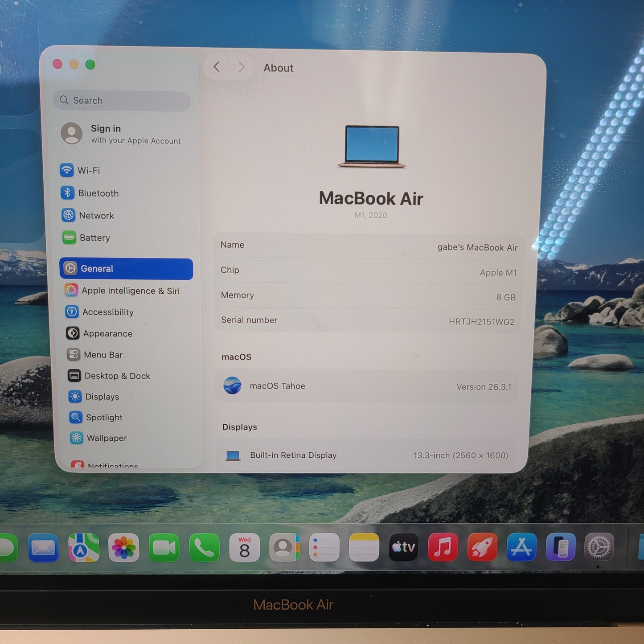Sign in with your Apple Account
The height and width of the screenshot is (644, 644).
point(121,134)
